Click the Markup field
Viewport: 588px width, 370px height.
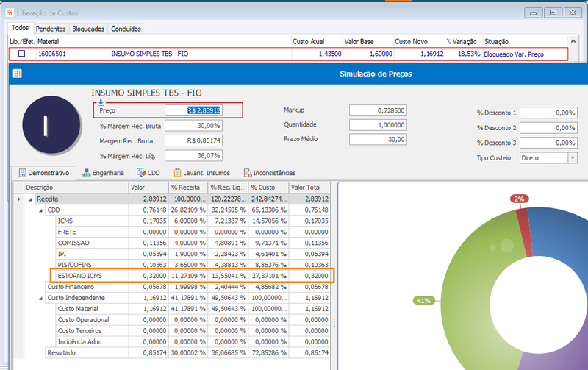[x=378, y=110]
